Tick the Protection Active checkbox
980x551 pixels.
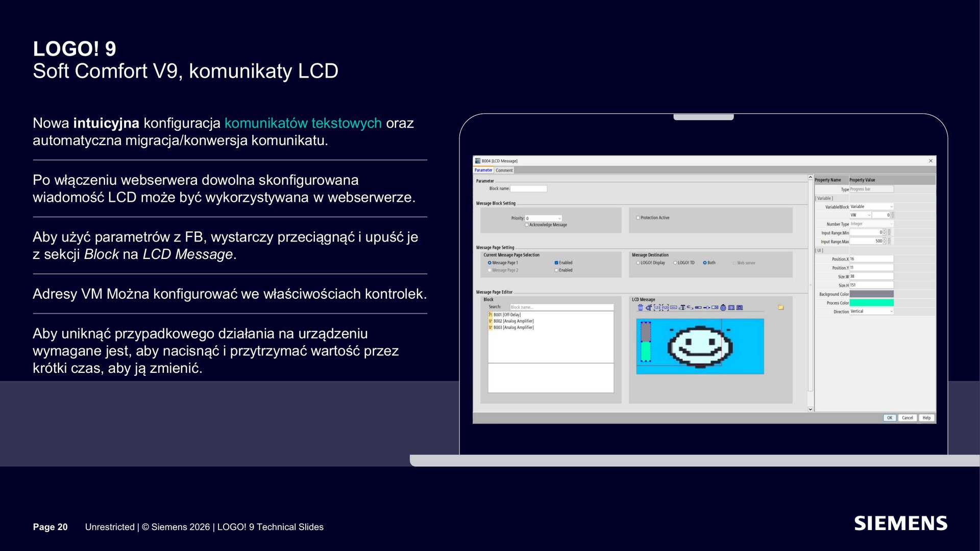638,218
